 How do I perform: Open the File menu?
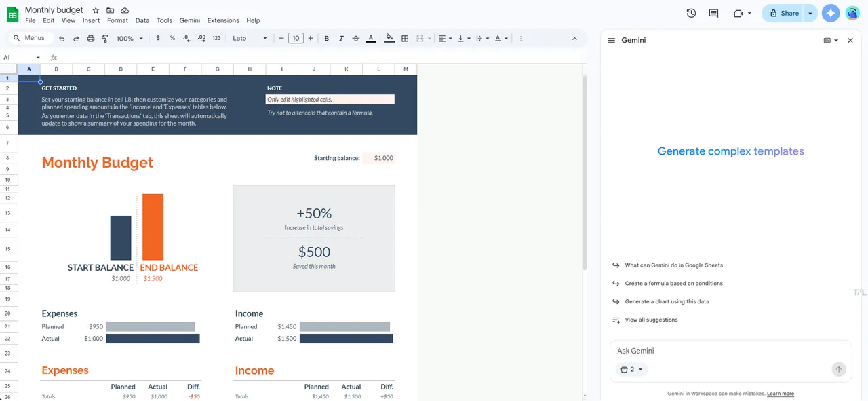click(x=31, y=20)
